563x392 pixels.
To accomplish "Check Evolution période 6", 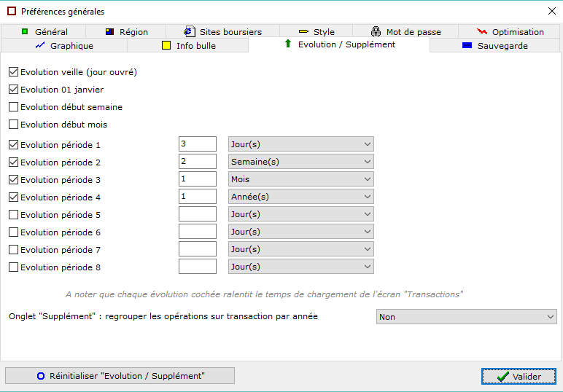I will [x=13, y=232].
